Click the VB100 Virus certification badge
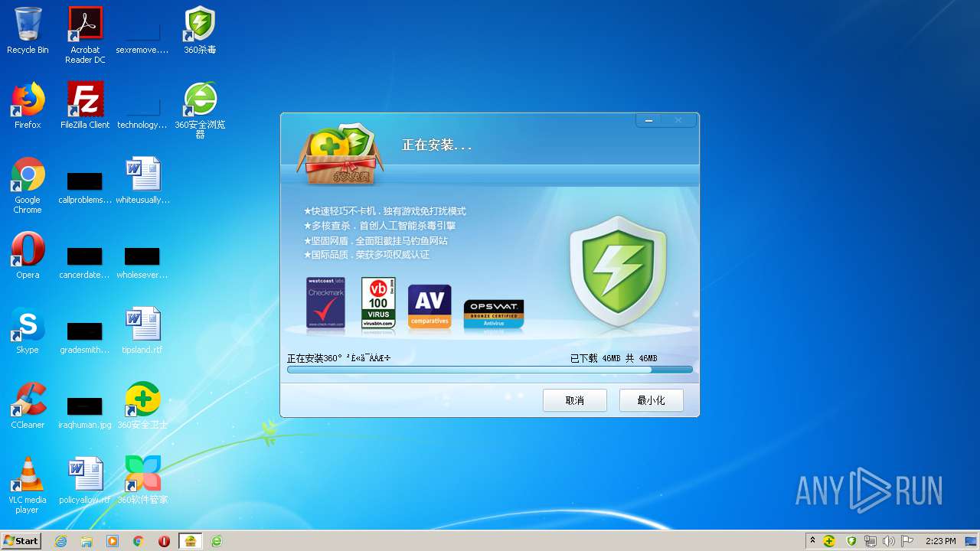This screenshot has width=980, height=551. tap(378, 303)
